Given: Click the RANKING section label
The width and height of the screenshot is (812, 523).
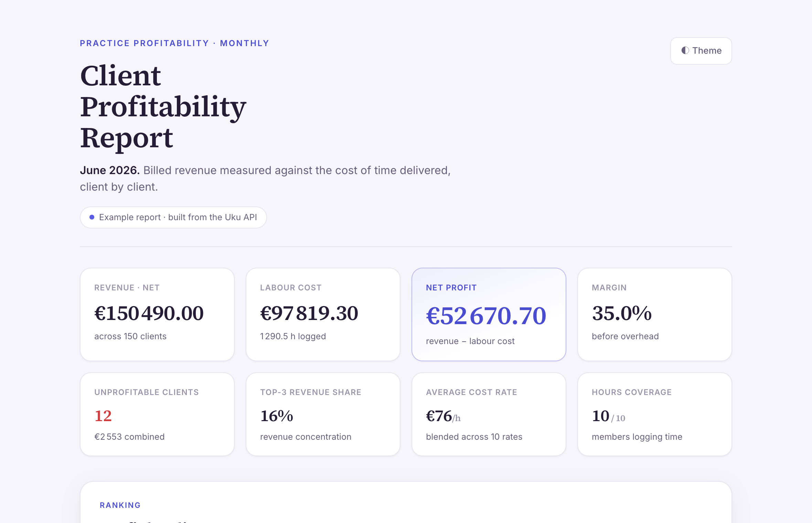Looking at the screenshot, I should pyautogui.click(x=120, y=505).
